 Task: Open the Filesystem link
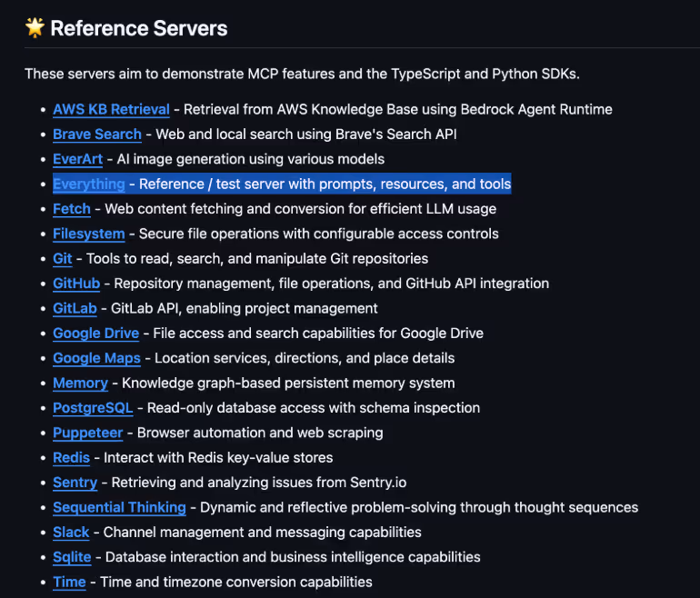pos(89,234)
